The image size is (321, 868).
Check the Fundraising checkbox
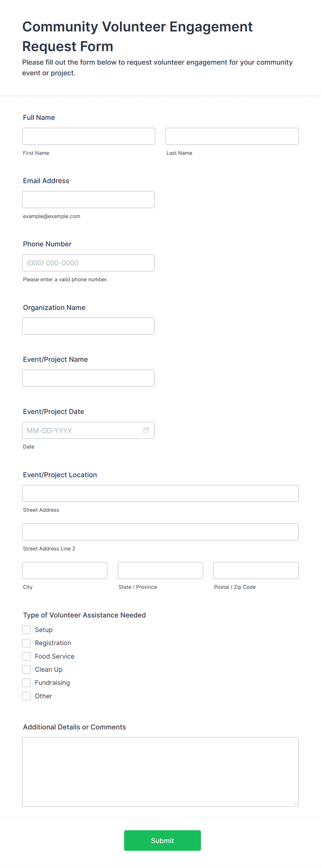point(27,682)
